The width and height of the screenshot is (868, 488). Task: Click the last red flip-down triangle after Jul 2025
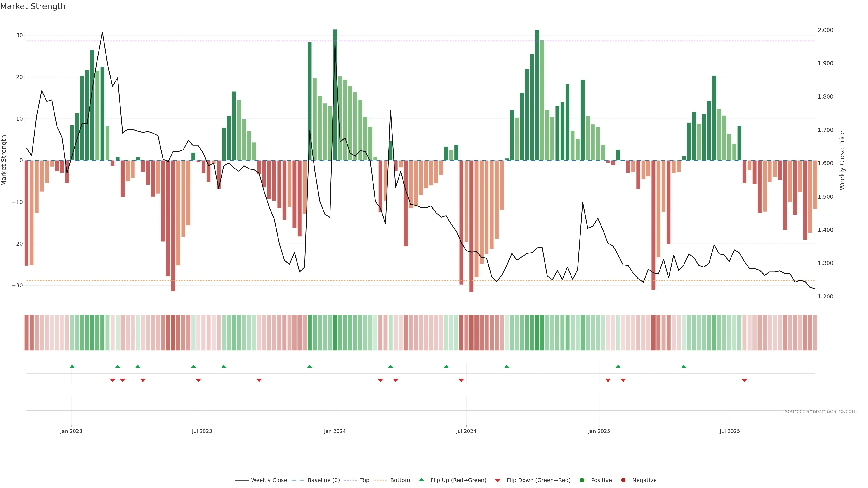[x=744, y=380]
